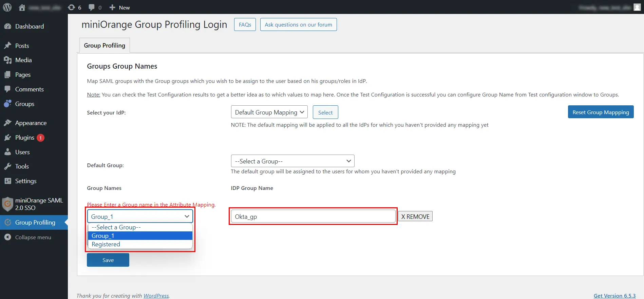This screenshot has height=299, width=644.
Task: Open comments bubble icon in admin bar
Action: (x=92, y=7)
